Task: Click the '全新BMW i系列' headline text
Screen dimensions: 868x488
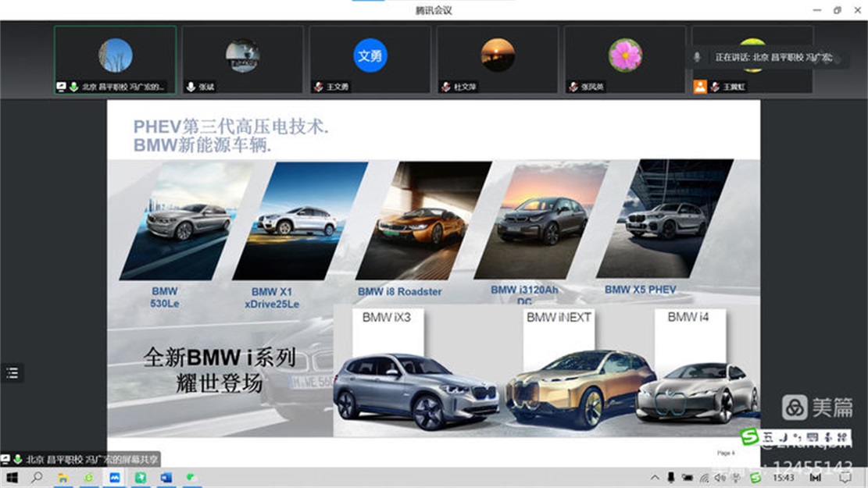Action: 220,357
